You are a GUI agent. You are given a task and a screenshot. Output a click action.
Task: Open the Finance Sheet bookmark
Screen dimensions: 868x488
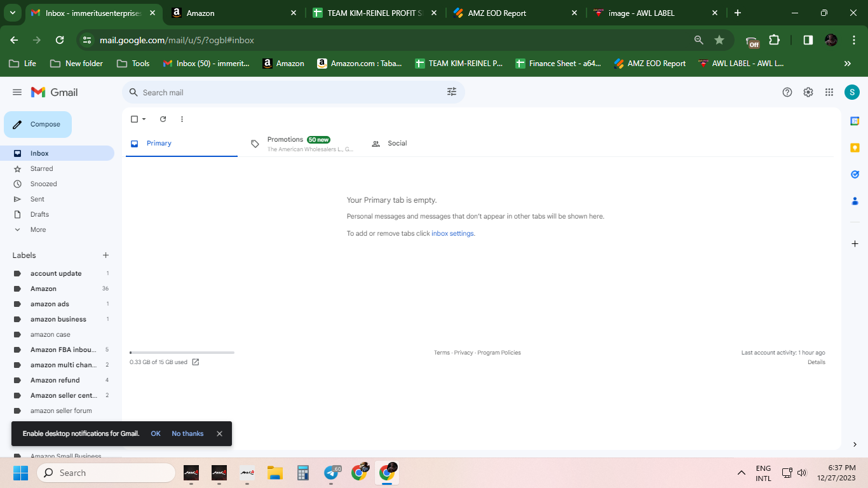pyautogui.click(x=559, y=64)
